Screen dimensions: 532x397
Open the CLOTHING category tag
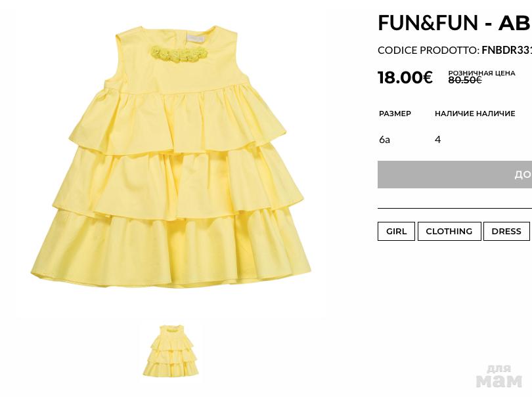[x=449, y=231]
